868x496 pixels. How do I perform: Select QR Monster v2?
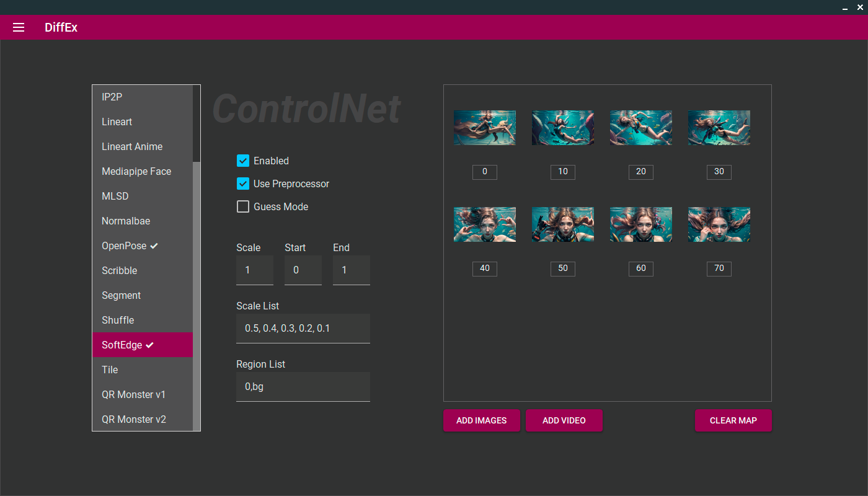click(x=143, y=419)
